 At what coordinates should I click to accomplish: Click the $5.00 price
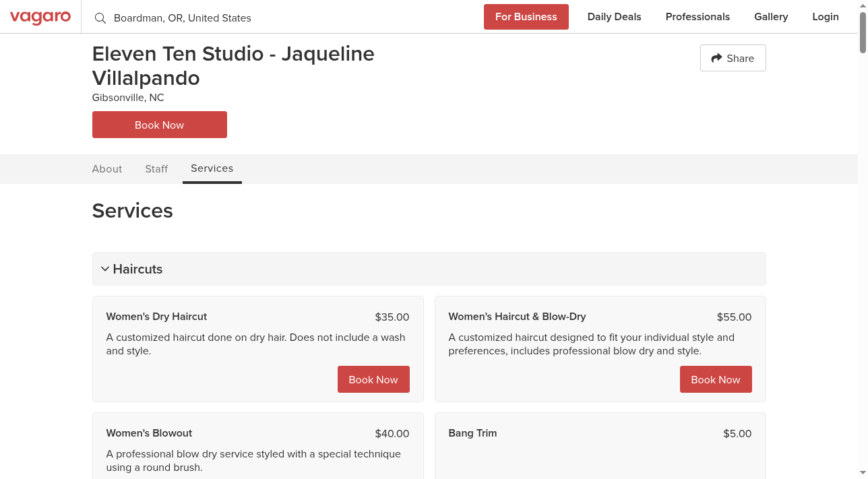(x=737, y=434)
